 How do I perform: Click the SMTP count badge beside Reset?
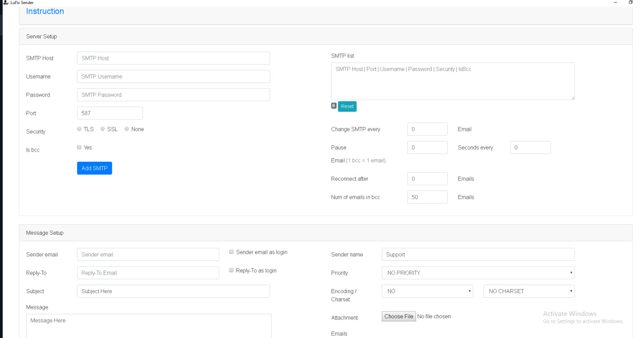pos(334,106)
